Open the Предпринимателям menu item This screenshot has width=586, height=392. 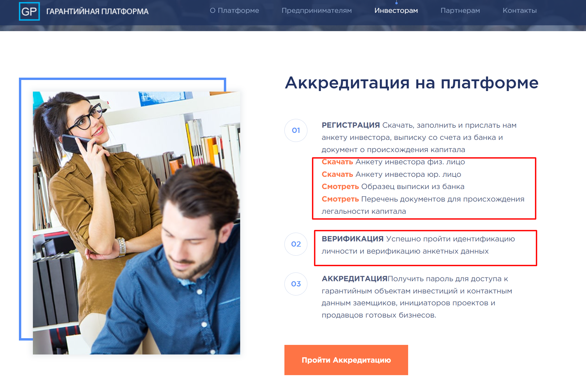click(316, 10)
